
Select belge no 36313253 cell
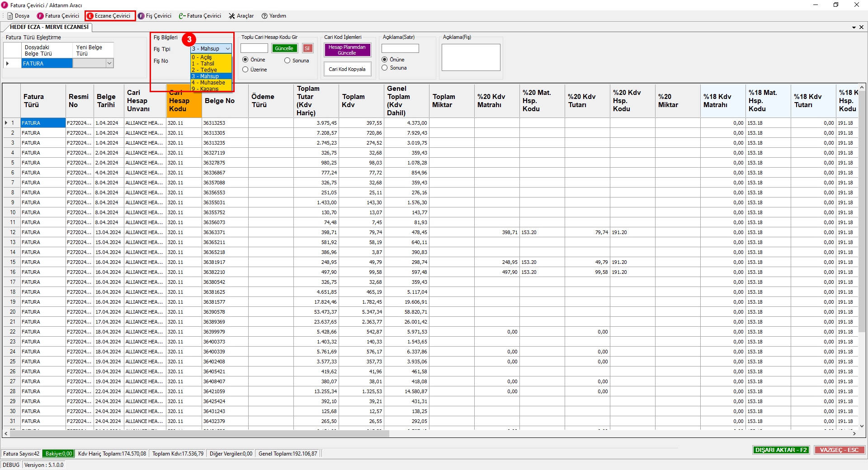point(225,123)
